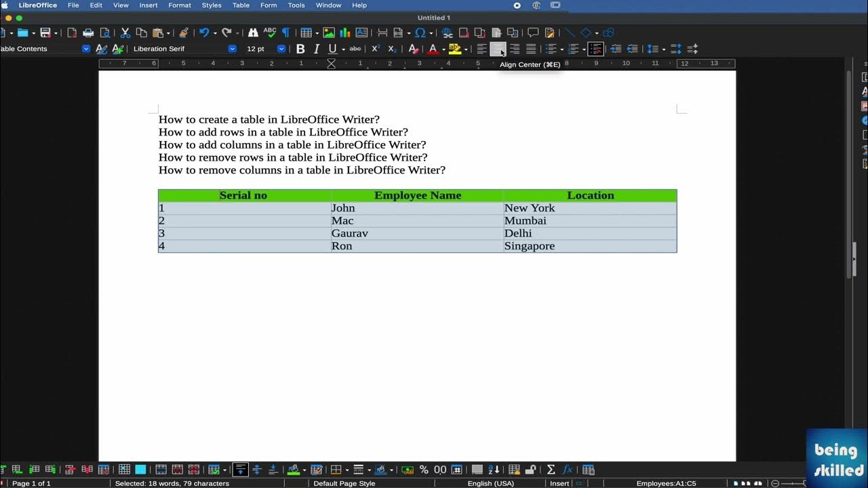Click the Table Properties icon
The width and height of the screenshot is (868, 488).
(x=589, y=469)
